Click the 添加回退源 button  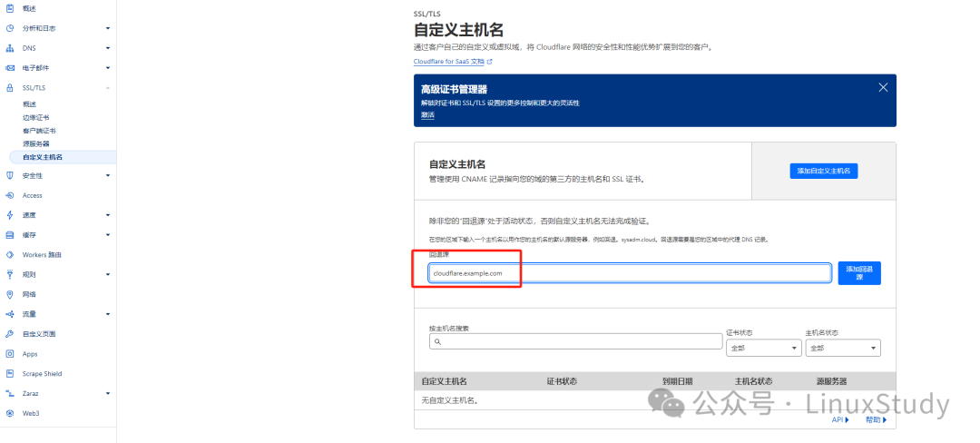coord(858,273)
